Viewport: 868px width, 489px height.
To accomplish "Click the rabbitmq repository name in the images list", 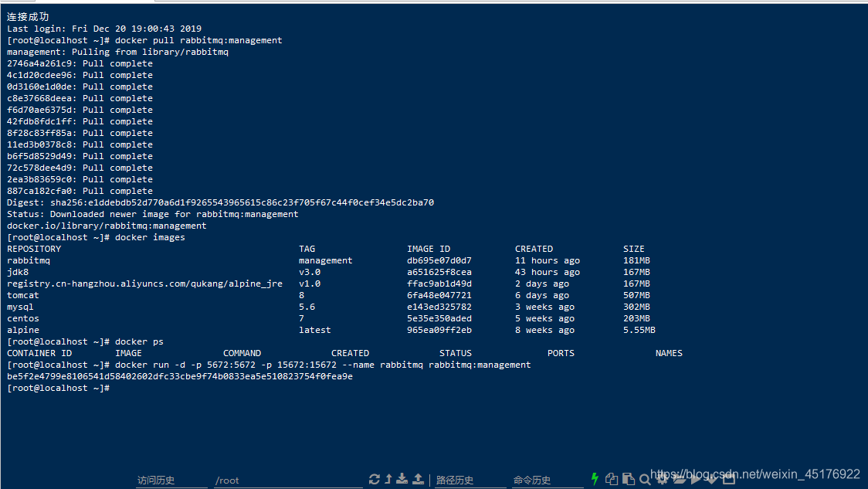I will point(29,261).
